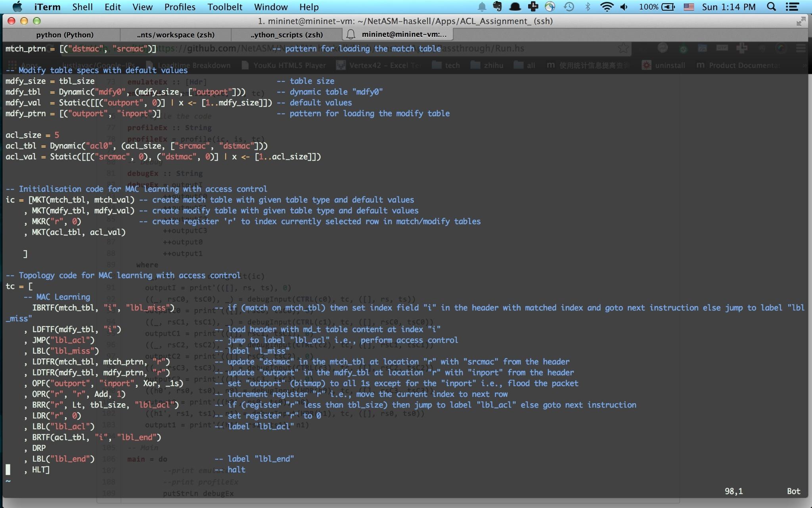This screenshot has width=812, height=508.
Task: Open the Profiles menu
Action: 180,7
